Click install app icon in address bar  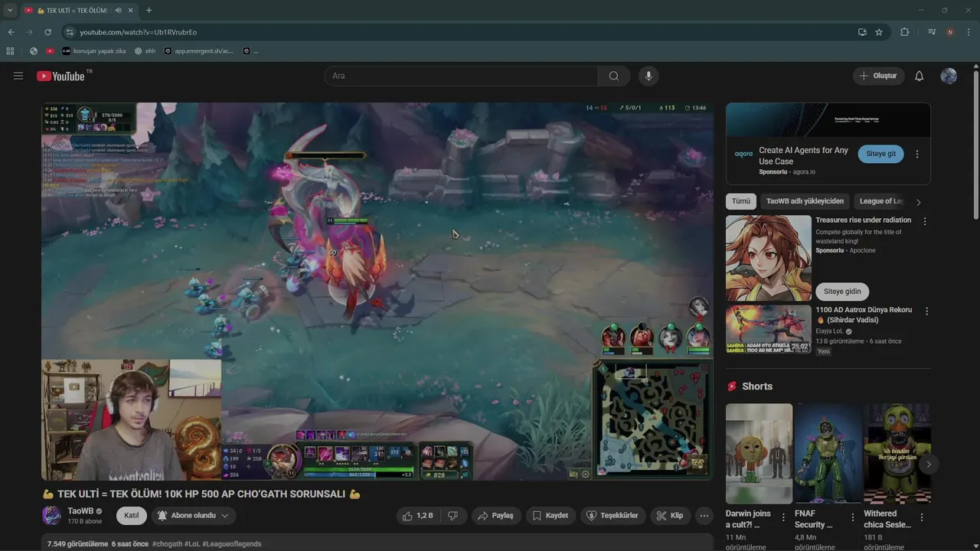pyautogui.click(x=862, y=32)
